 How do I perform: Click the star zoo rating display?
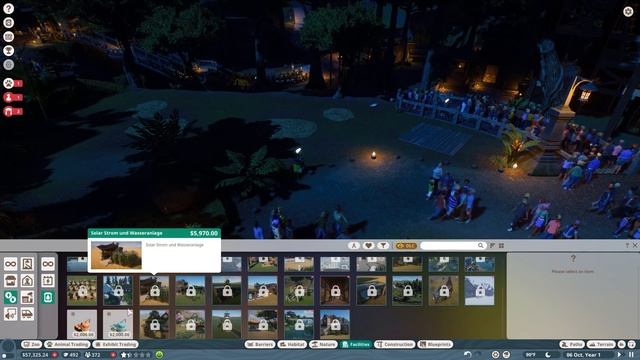[136, 355]
